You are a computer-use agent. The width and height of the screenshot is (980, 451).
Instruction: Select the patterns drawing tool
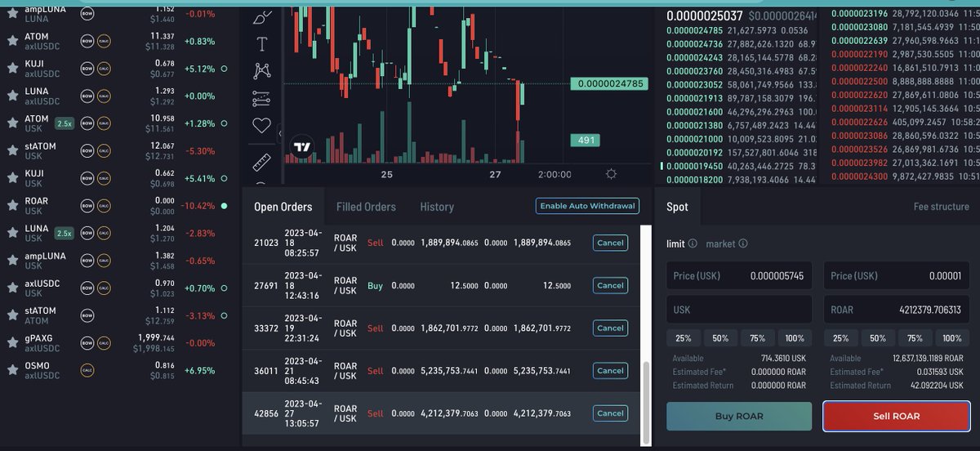261,71
